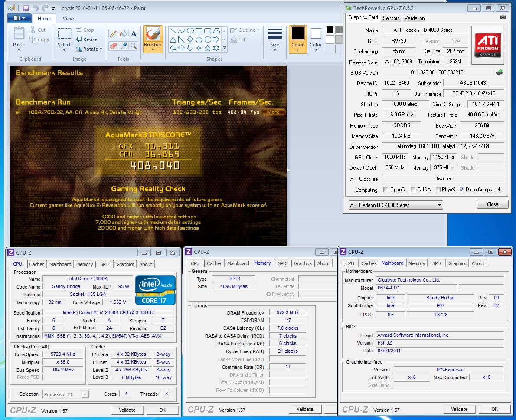The width and height of the screenshot is (516, 420).
Task: Choose the Pentagon shape
Action: coord(199,39)
